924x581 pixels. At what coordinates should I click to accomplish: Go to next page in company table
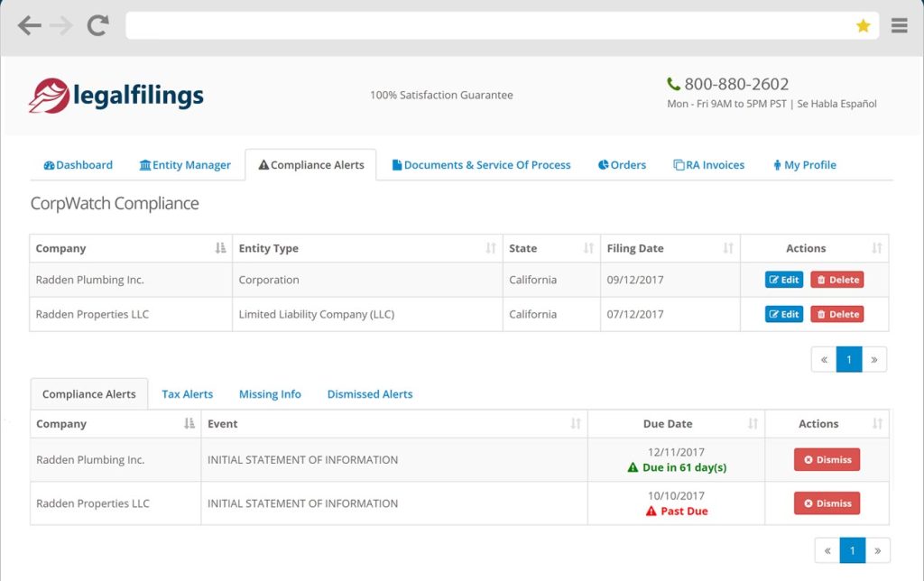874,359
